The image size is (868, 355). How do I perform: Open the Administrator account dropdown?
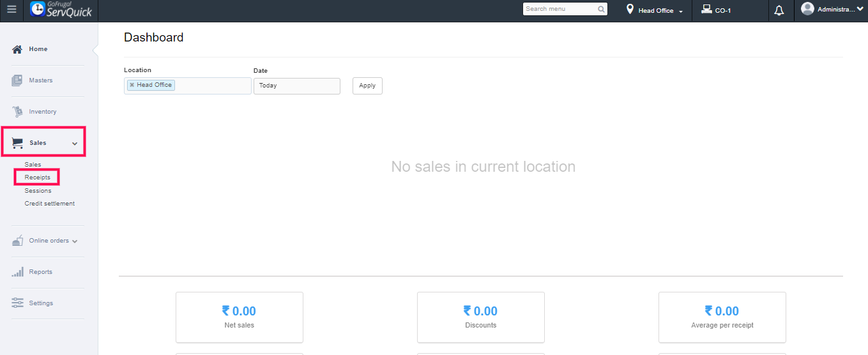coord(860,9)
